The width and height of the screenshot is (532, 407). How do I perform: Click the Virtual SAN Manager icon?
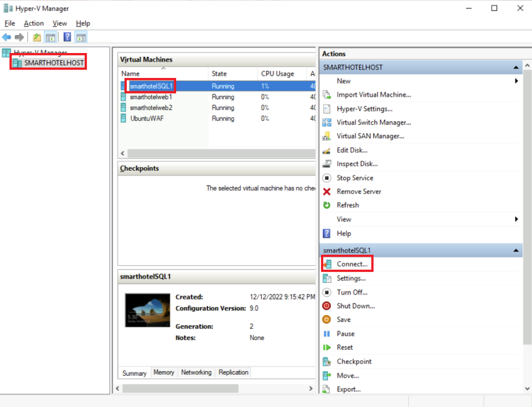click(327, 136)
